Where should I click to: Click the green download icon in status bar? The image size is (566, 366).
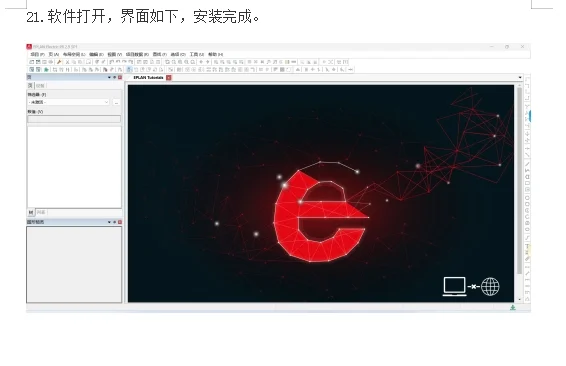tap(513, 308)
